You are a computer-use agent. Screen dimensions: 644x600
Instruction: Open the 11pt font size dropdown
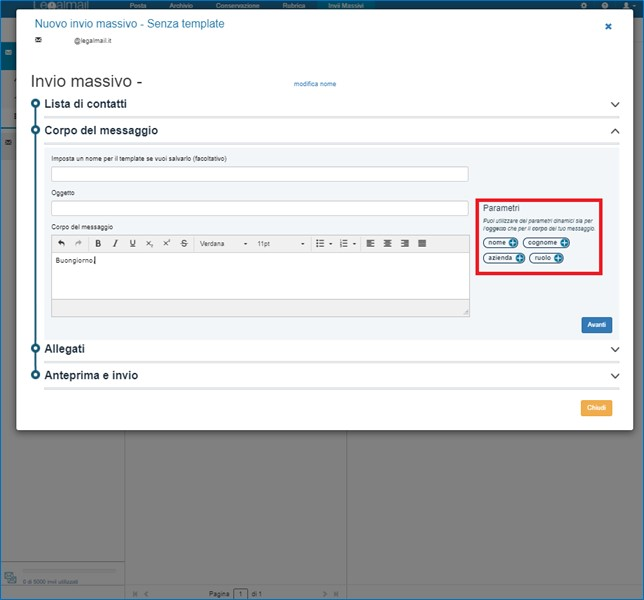pyautogui.click(x=281, y=243)
